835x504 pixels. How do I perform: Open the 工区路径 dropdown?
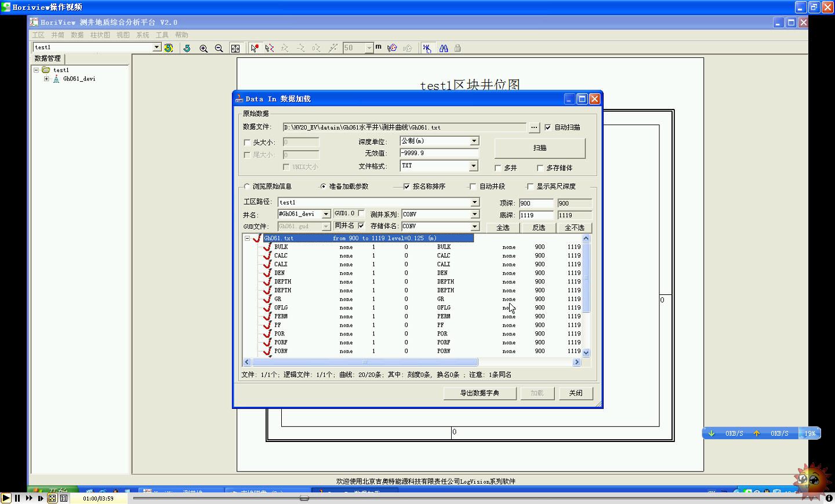pos(474,202)
